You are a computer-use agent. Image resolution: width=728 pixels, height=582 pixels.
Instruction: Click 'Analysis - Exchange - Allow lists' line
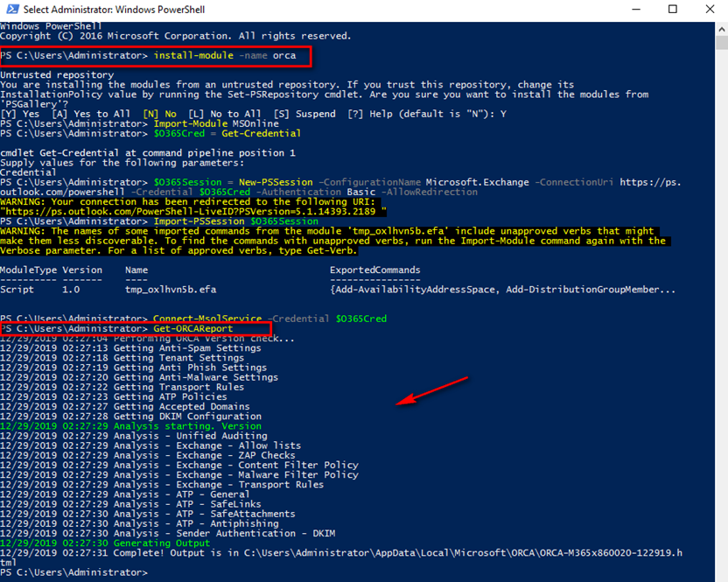(150, 445)
